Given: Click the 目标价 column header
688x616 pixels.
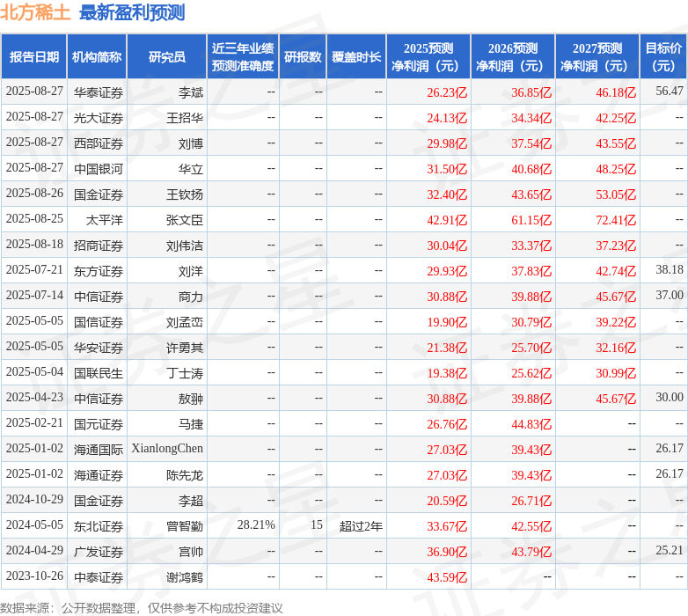Looking at the screenshot, I should tap(663, 56).
